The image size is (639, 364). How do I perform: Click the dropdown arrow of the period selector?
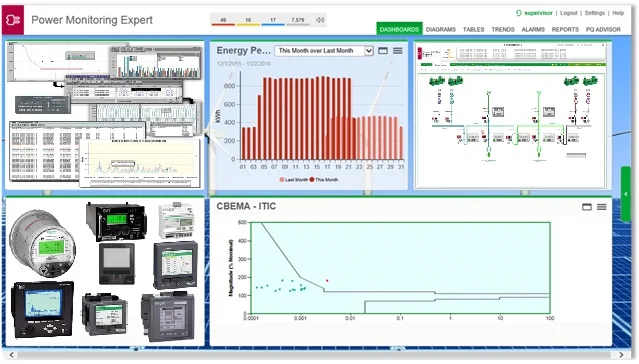click(369, 51)
